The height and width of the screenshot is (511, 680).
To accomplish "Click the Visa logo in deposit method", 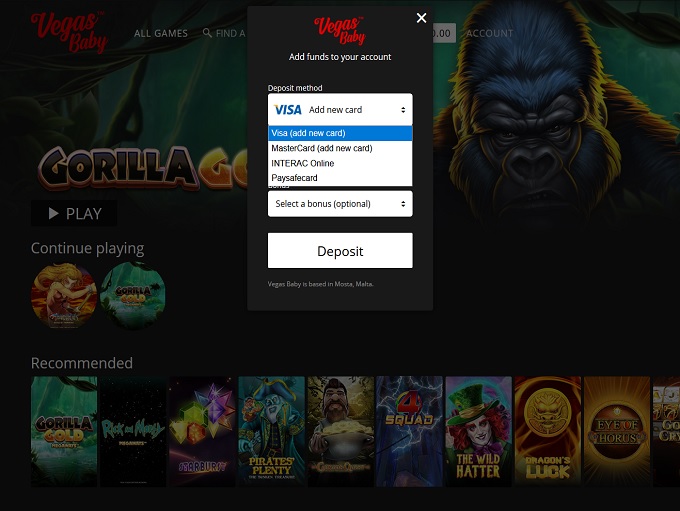I will [288, 110].
